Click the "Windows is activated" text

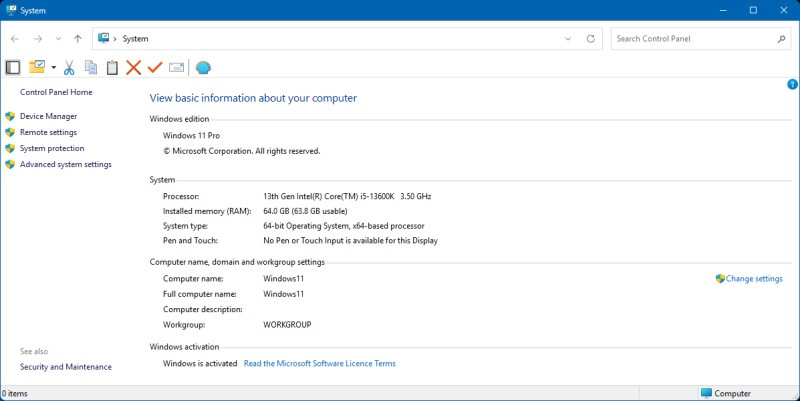[x=200, y=363]
